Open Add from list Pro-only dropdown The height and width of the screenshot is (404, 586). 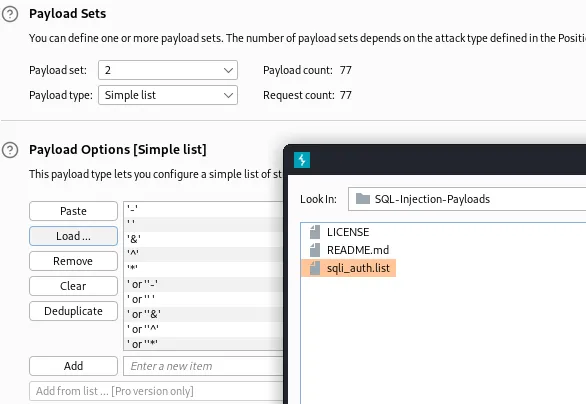coord(156,391)
